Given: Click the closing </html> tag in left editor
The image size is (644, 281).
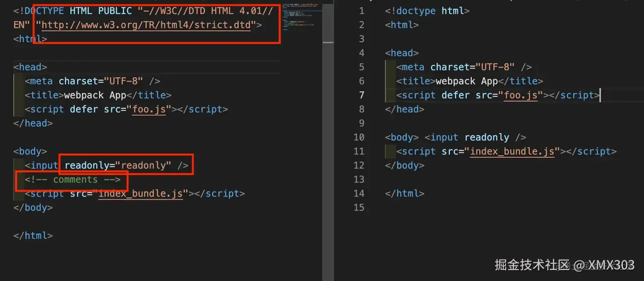Looking at the screenshot, I should [33, 236].
